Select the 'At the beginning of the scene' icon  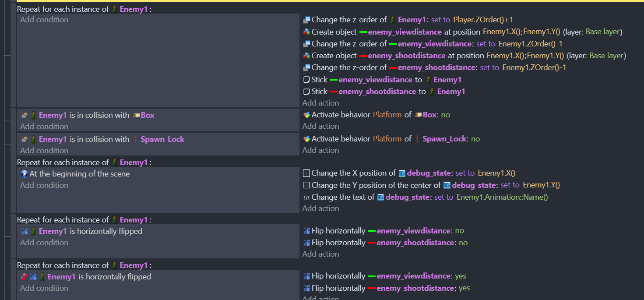tap(25, 174)
